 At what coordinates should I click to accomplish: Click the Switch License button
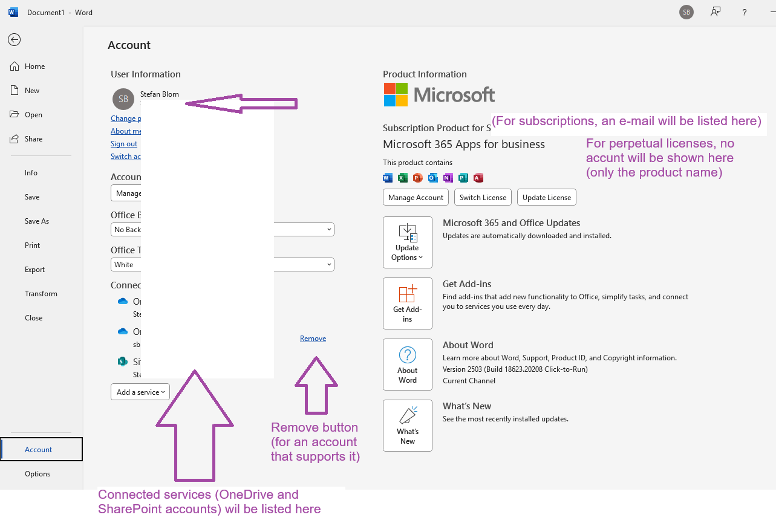click(483, 197)
